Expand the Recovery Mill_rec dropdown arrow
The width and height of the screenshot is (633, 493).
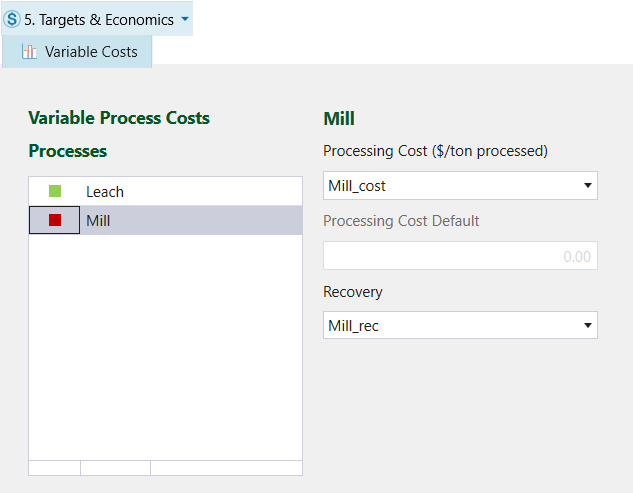[588, 325]
